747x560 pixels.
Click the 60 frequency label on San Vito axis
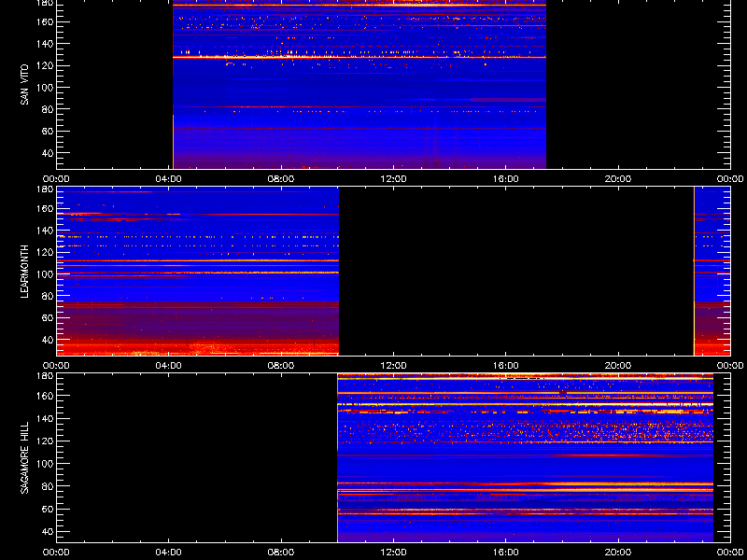(47, 131)
